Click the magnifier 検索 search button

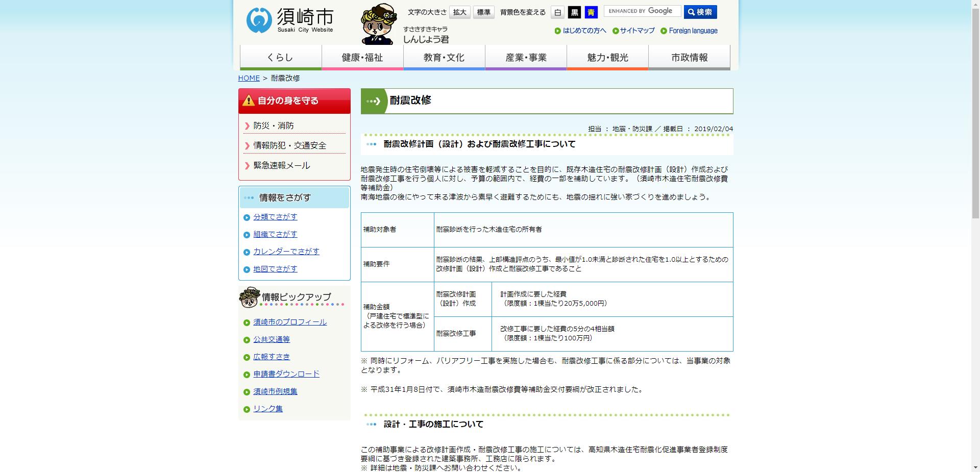pyautogui.click(x=701, y=11)
